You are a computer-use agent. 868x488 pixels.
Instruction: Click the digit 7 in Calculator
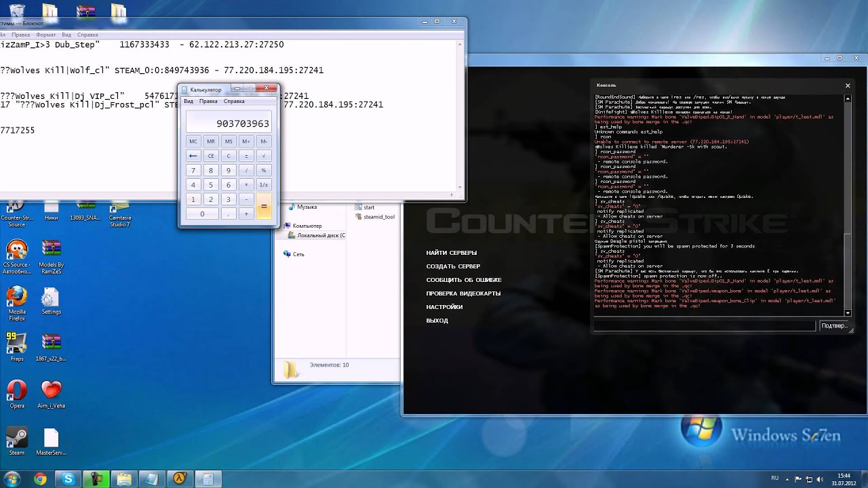click(193, 170)
